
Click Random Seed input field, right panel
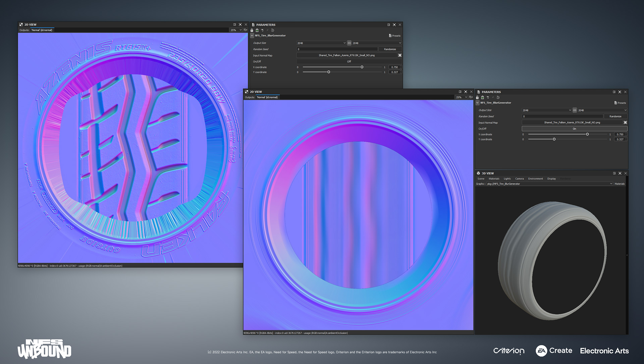coord(562,116)
